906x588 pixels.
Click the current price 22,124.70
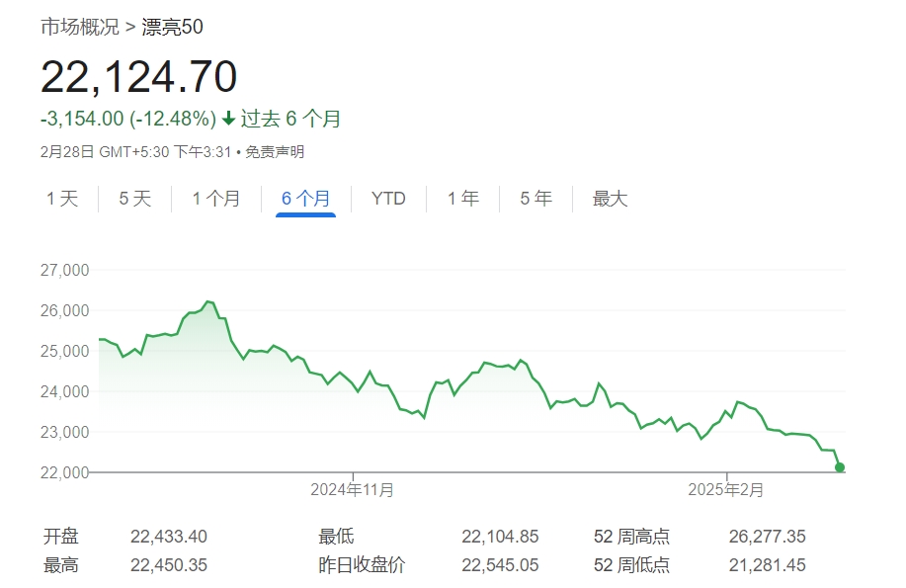[x=138, y=76]
